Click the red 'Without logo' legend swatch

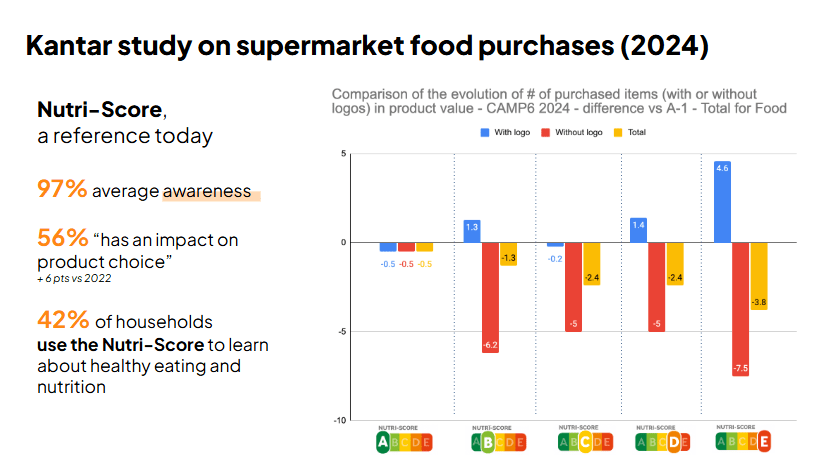coord(545,133)
